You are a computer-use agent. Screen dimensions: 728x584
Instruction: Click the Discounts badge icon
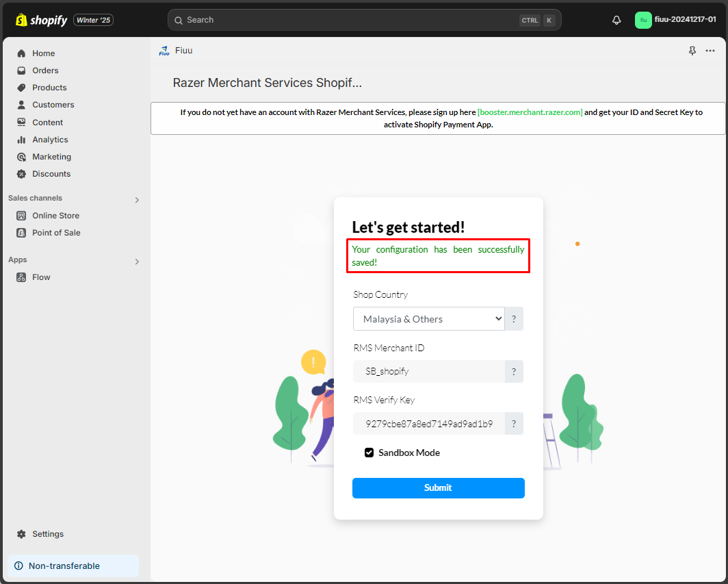pyautogui.click(x=21, y=174)
